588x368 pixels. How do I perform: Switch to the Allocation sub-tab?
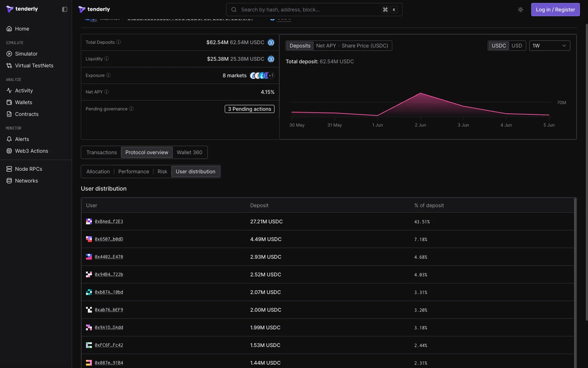98,171
